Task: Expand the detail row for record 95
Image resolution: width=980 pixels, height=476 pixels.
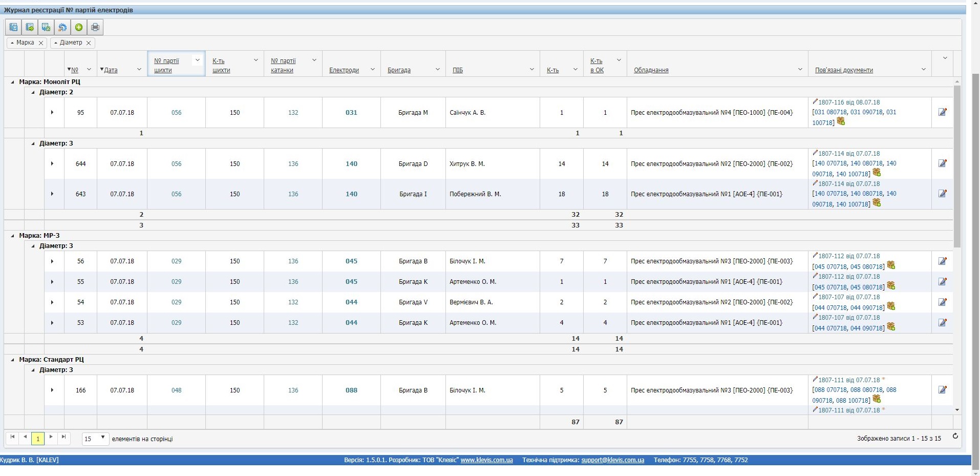Action: pyautogui.click(x=52, y=112)
